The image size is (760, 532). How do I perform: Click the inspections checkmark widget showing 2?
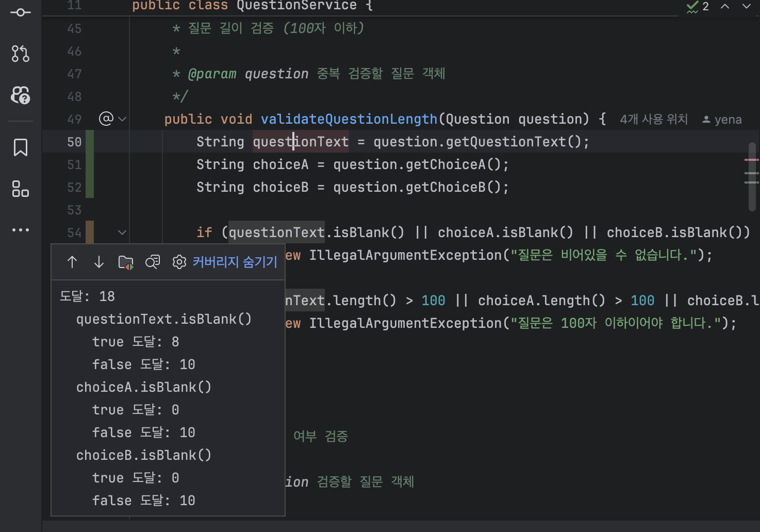pyautogui.click(x=698, y=7)
